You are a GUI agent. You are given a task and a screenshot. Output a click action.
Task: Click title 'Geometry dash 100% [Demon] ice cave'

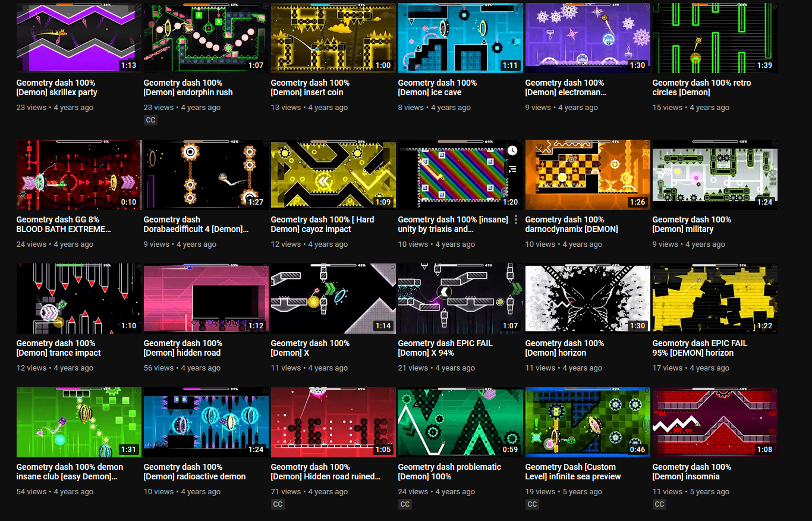[x=438, y=87]
